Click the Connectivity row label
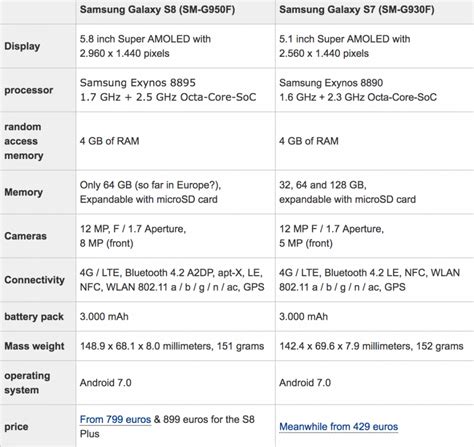The width and height of the screenshot is (474, 447). pyautogui.click(x=34, y=280)
